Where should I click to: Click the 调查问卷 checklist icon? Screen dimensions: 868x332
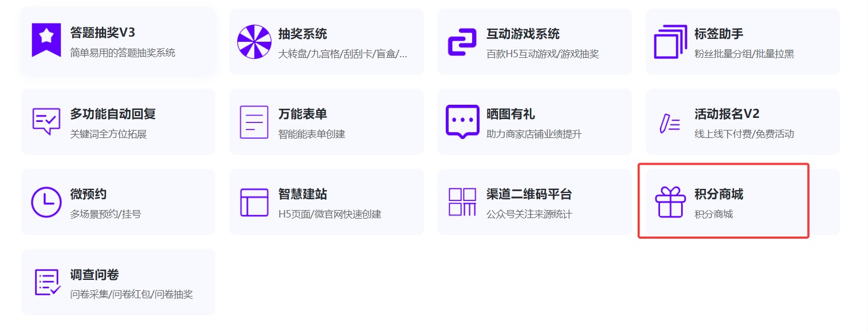47,282
